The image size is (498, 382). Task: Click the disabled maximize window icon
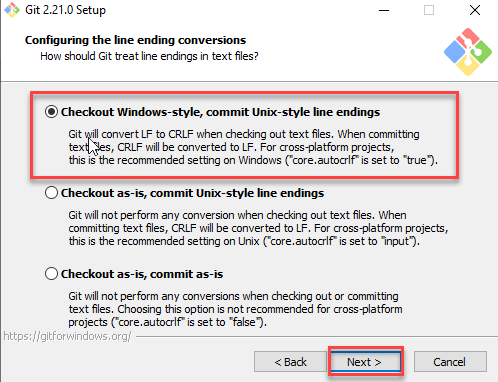[x=429, y=10]
